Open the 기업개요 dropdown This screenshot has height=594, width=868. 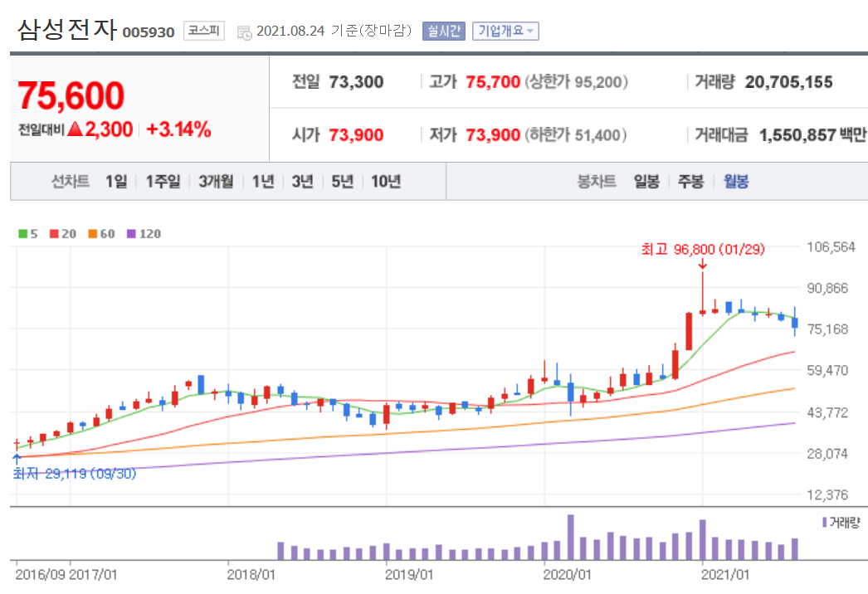click(x=505, y=31)
